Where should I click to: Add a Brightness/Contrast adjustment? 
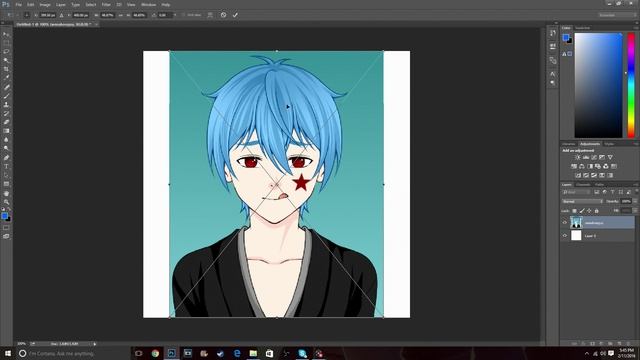578,157
